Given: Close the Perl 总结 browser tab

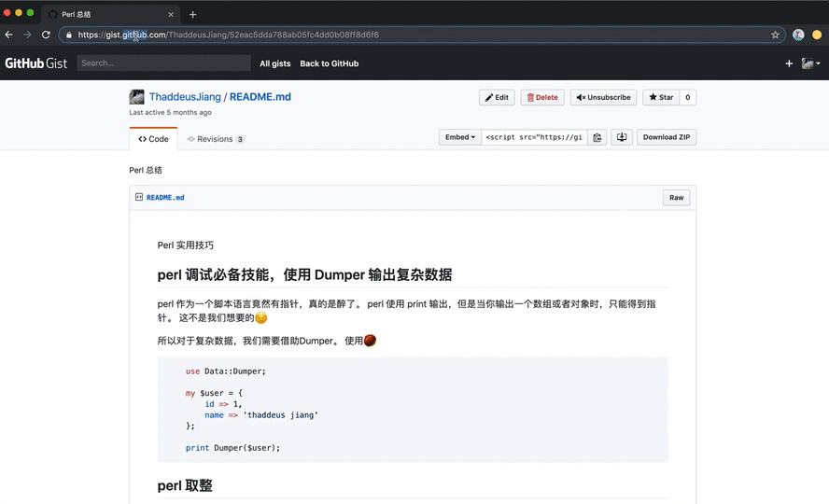Looking at the screenshot, I should coord(171,14).
